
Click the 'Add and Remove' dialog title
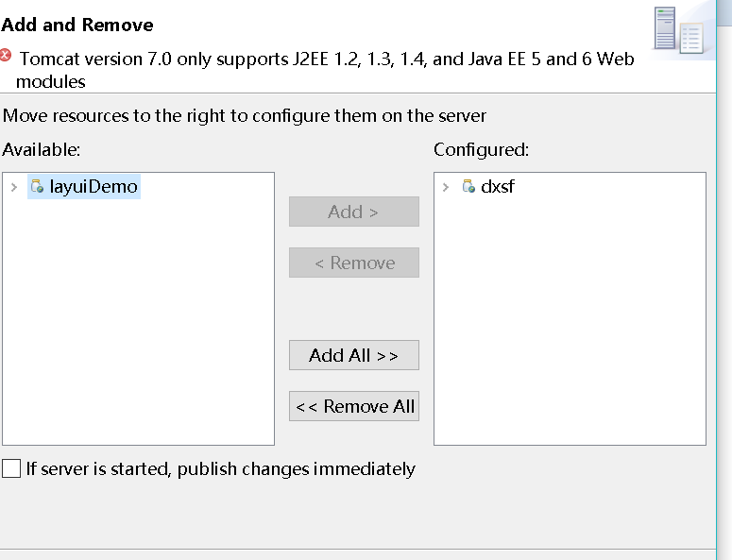pos(77,25)
